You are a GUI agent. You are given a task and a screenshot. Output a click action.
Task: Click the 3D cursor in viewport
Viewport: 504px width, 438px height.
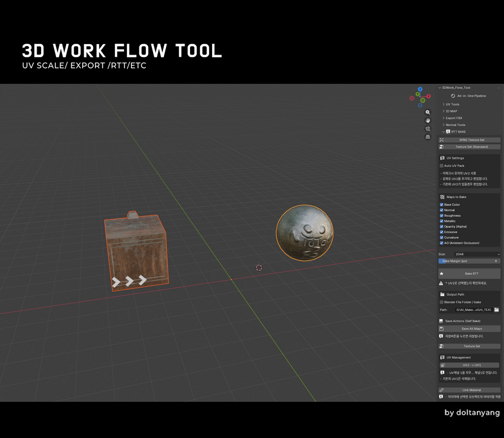(259, 267)
